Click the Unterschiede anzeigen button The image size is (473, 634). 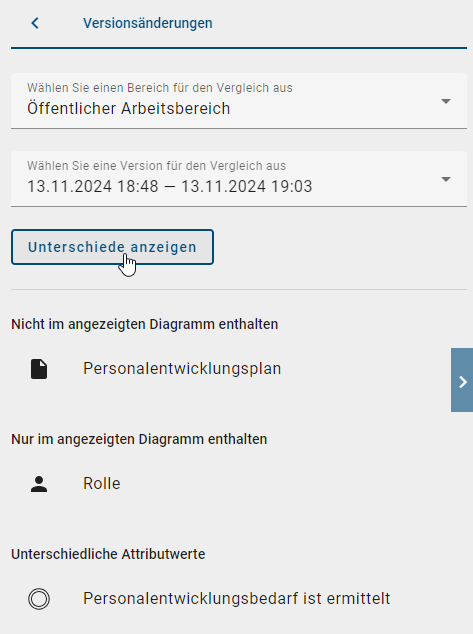point(112,247)
